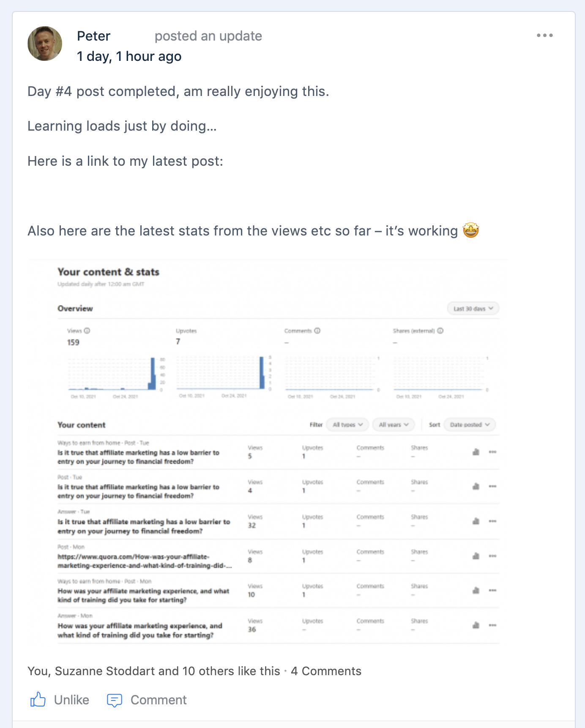The width and height of the screenshot is (585, 728).
Task: Open the embedded content stats screenshot image
Action: tap(268, 452)
